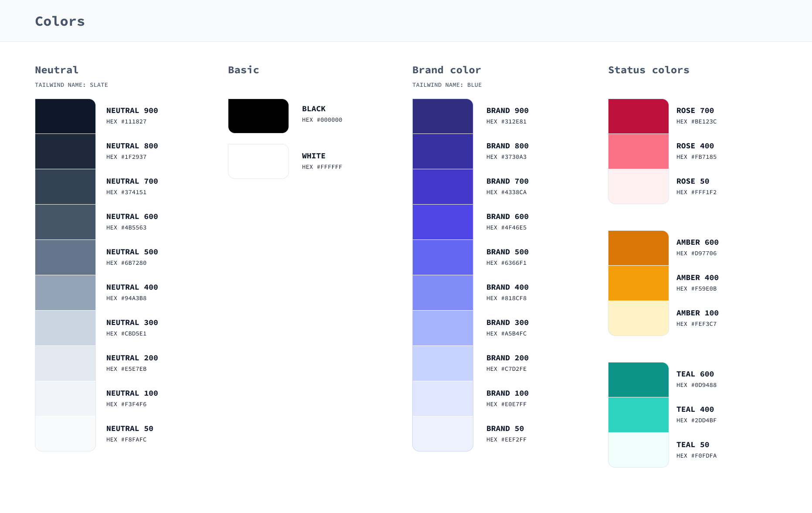Select the Brand 100 swatch
Screen dimensions: 812x513
(443, 399)
